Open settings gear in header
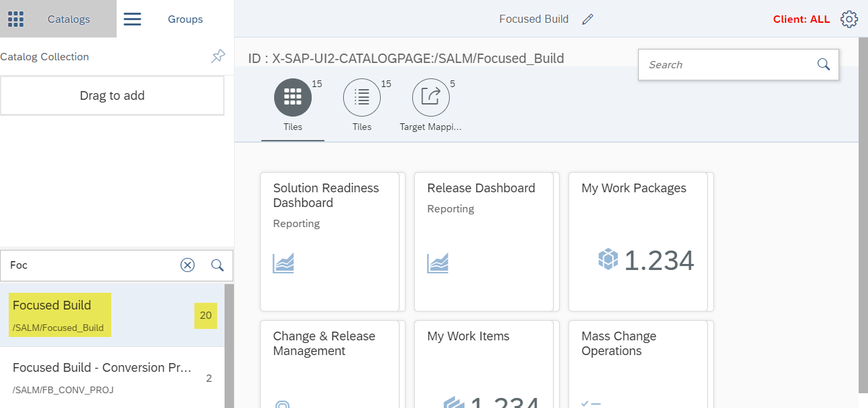 tap(849, 19)
